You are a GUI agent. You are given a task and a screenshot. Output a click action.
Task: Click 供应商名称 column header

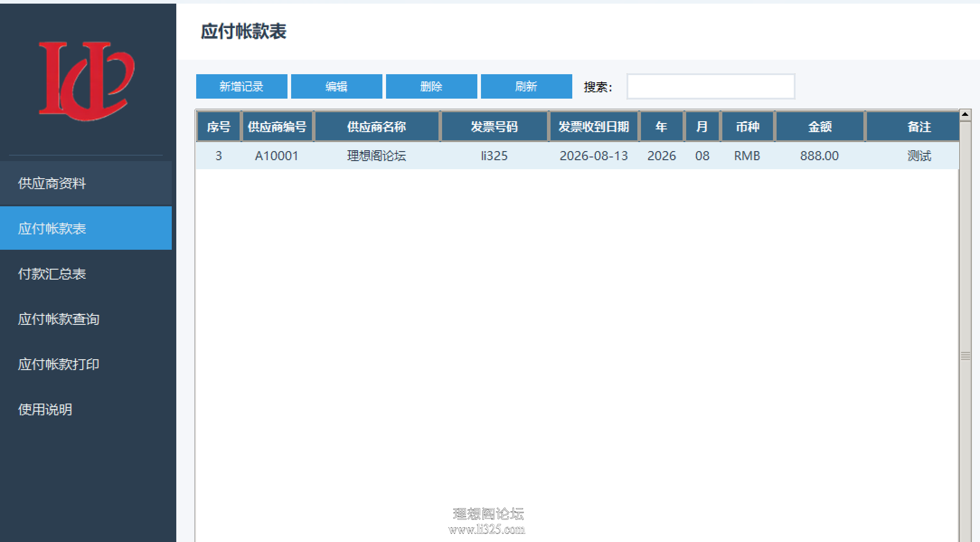(x=377, y=127)
